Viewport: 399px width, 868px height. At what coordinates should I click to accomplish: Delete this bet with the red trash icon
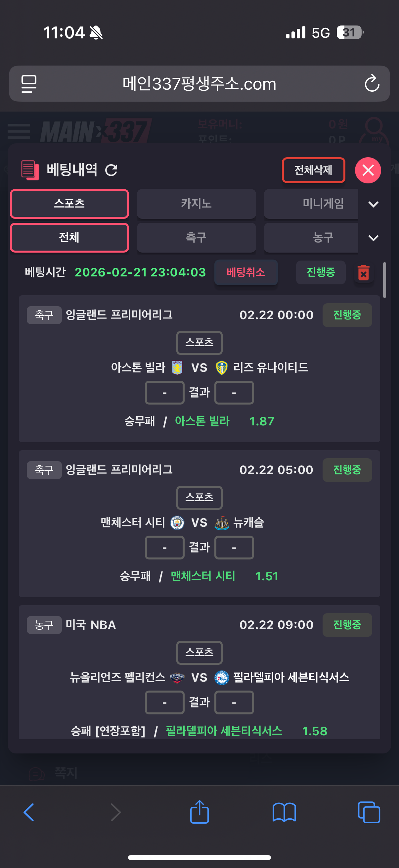coord(363,272)
